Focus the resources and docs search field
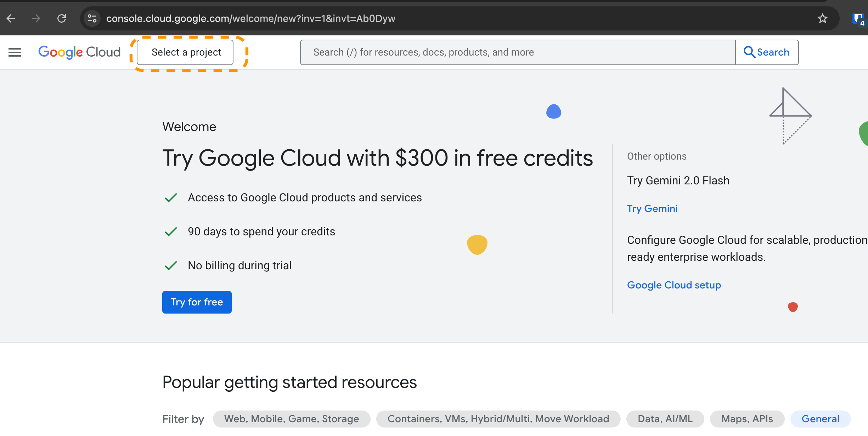 (517, 52)
